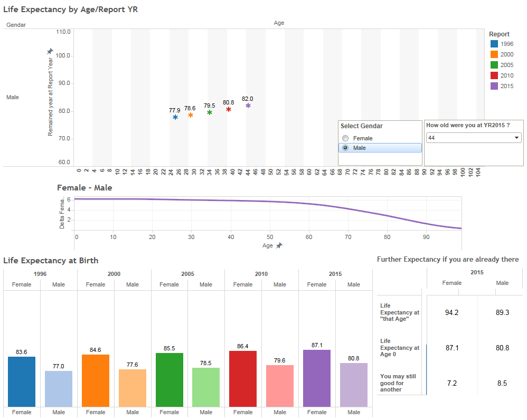The width and height of the screenshot is (527, 420).
Task: Click the pin icon beside the Age axis label
Action: (279, 245)
